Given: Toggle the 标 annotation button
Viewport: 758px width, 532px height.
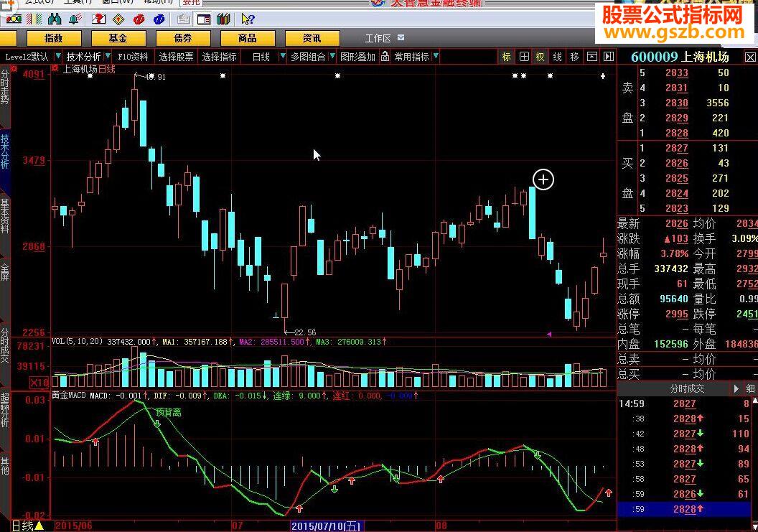Looking at the screenshot, I should 507,57.
